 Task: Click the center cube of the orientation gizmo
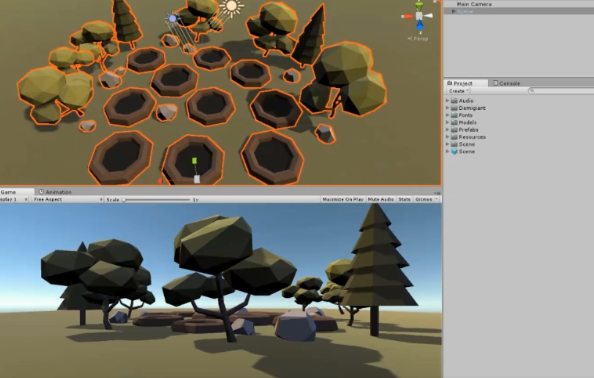(x=419, y=16)
